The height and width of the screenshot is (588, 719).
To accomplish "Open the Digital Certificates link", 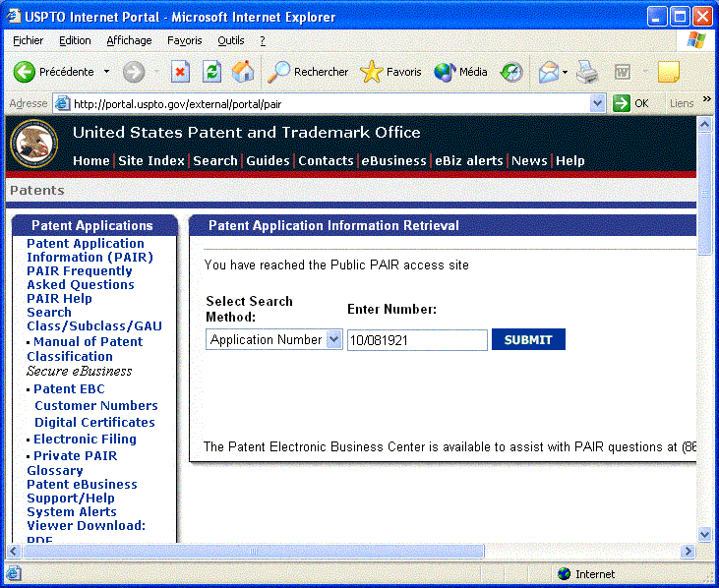I will pyautogui.click(x=94, y=422).
